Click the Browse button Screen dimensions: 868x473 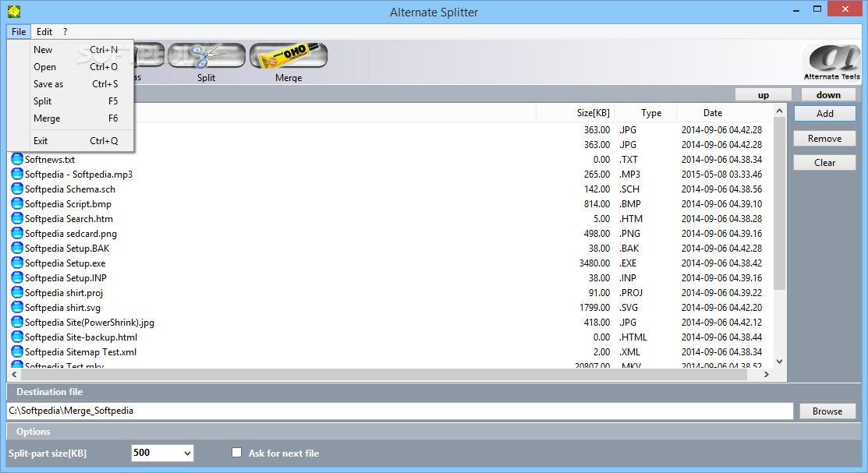coord(827,411)
